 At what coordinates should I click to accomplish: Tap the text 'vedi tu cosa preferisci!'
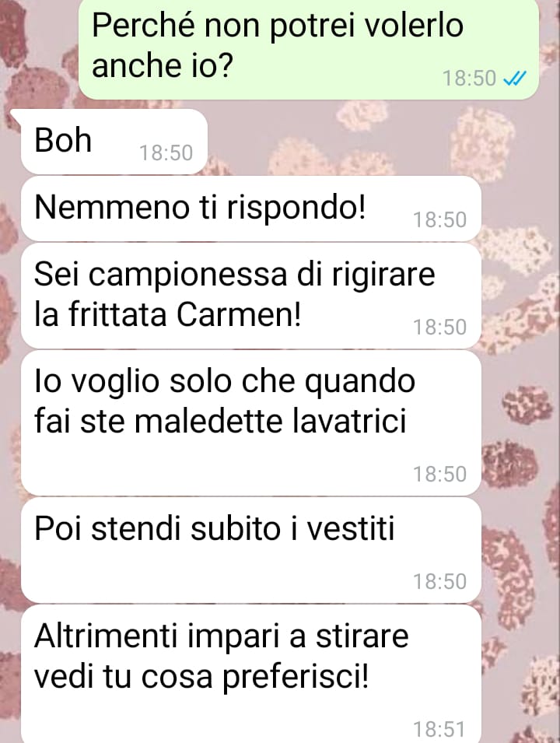(201, 676)
